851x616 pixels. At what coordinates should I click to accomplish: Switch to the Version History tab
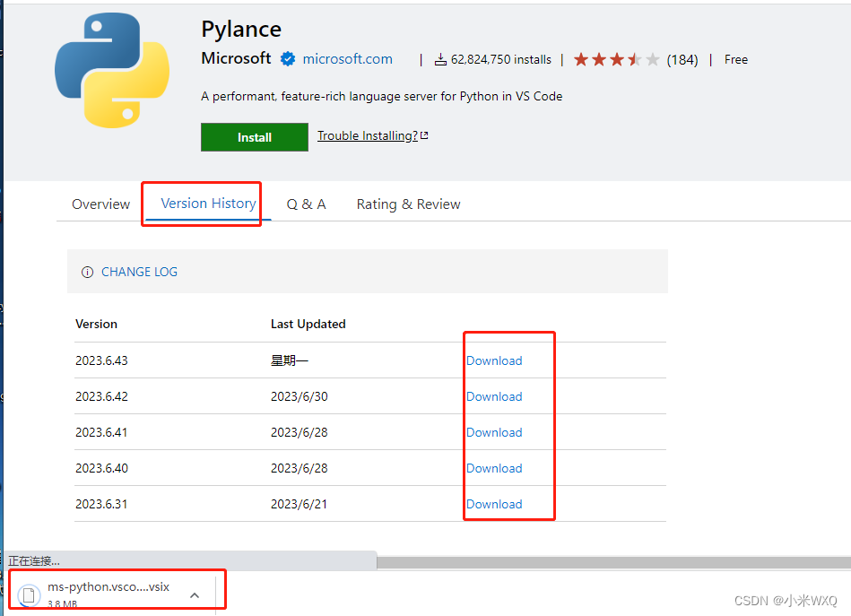[208, 204]
